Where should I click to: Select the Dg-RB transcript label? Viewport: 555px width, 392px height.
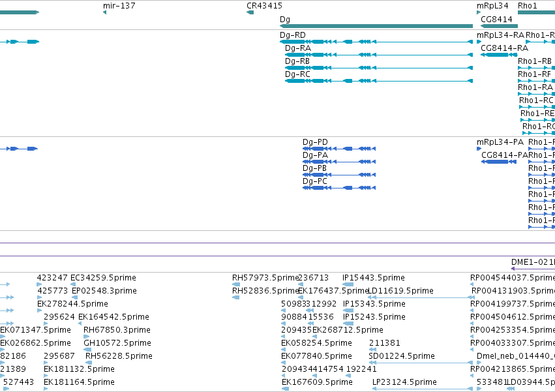point(297,61)
